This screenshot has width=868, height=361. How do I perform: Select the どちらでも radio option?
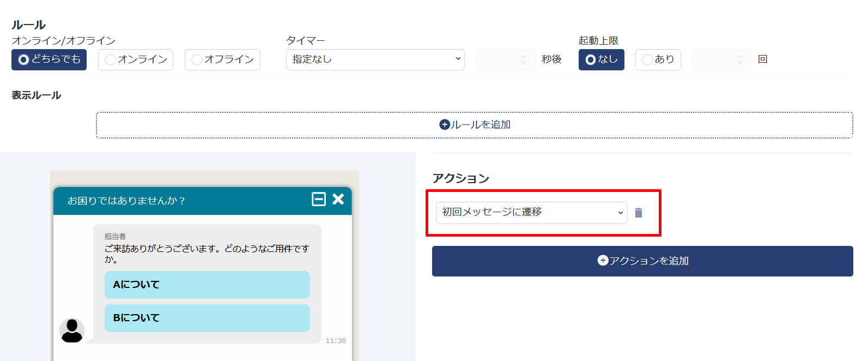pyautogui.click(x=49, y=59)
